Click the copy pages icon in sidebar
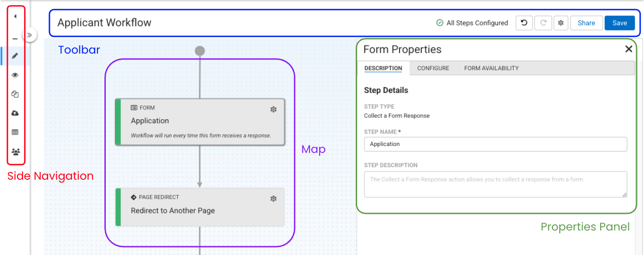644x255 pixels. coord(15,94)
